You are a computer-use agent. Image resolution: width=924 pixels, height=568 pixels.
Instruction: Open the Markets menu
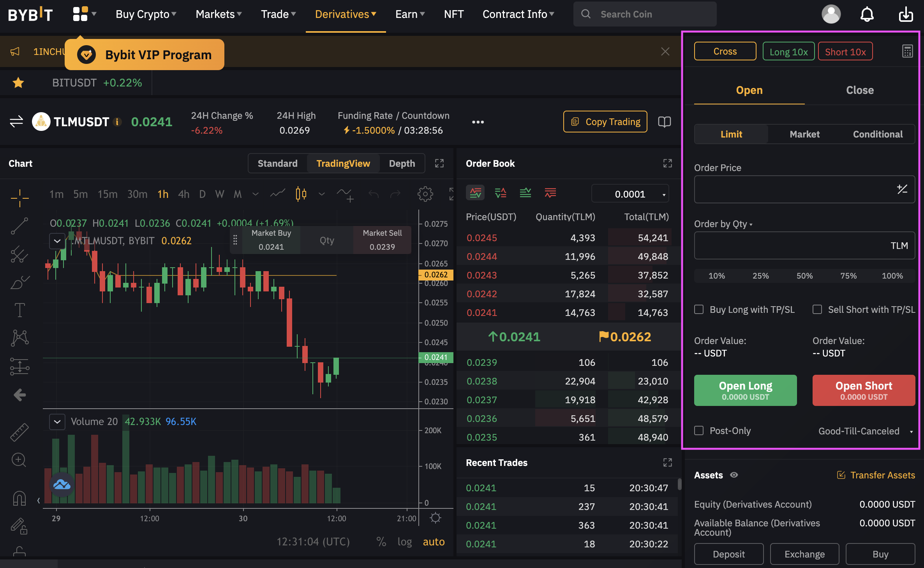click(x=219, y=14)
